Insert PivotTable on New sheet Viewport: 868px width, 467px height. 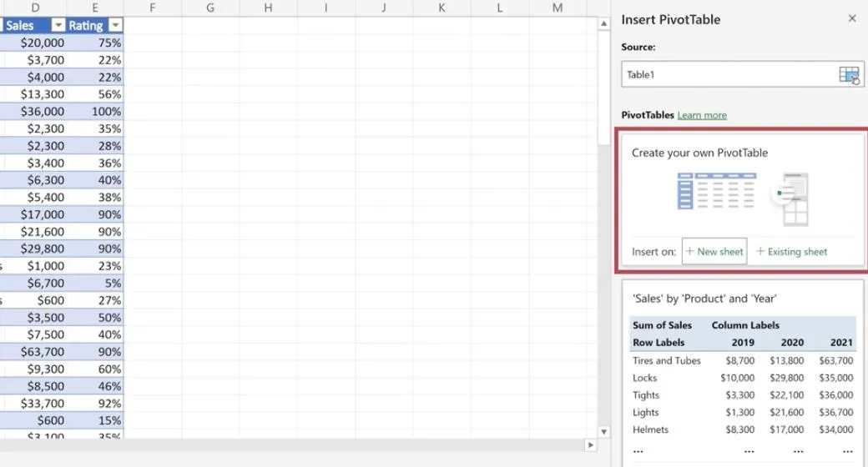pyautogui.click(x=714, y=252)
